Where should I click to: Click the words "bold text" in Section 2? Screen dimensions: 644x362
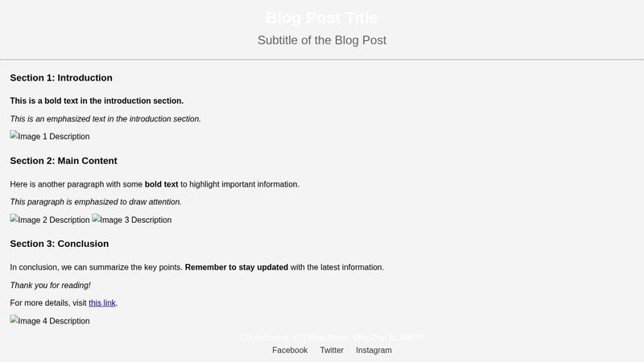click(x=161, y=184)
